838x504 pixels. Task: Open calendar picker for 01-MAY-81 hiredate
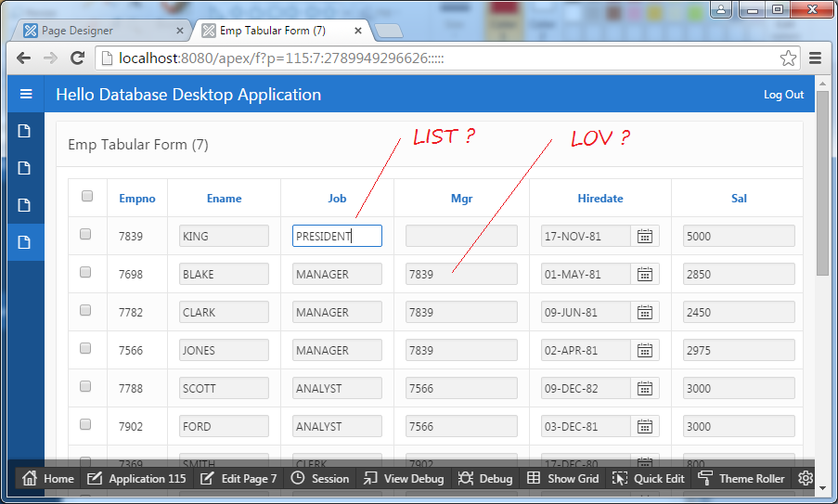[645, 274]
